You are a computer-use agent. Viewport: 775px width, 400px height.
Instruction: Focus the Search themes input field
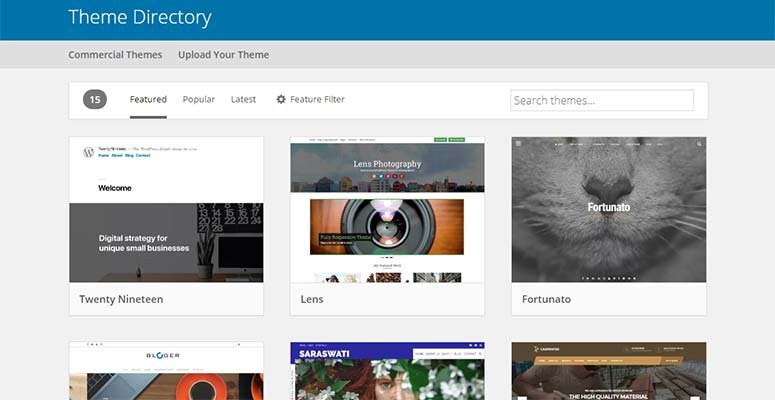(x=602, y=100)
